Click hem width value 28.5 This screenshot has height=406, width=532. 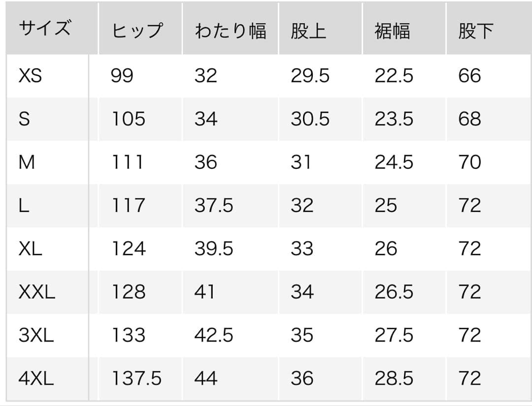[394, 378]
